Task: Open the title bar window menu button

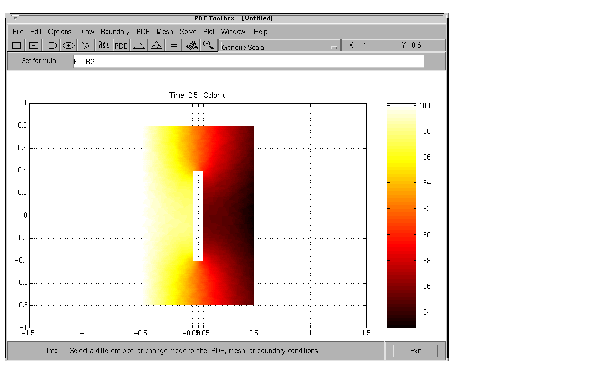Action: [14, 17]
